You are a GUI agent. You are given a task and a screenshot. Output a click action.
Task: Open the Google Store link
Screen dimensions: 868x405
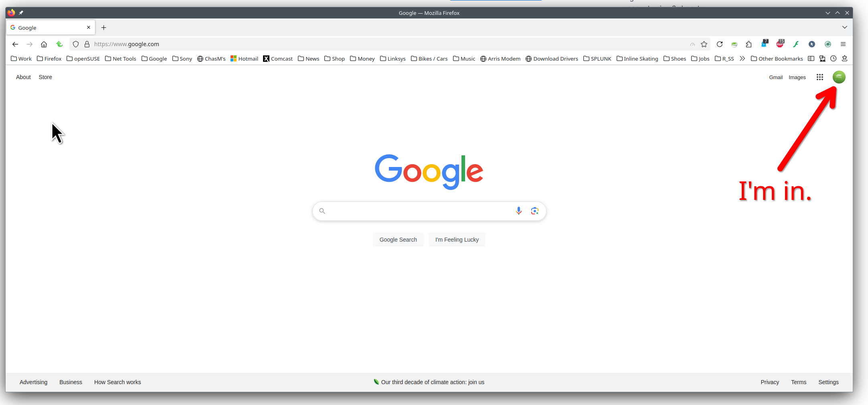click(x=45, y=77)
